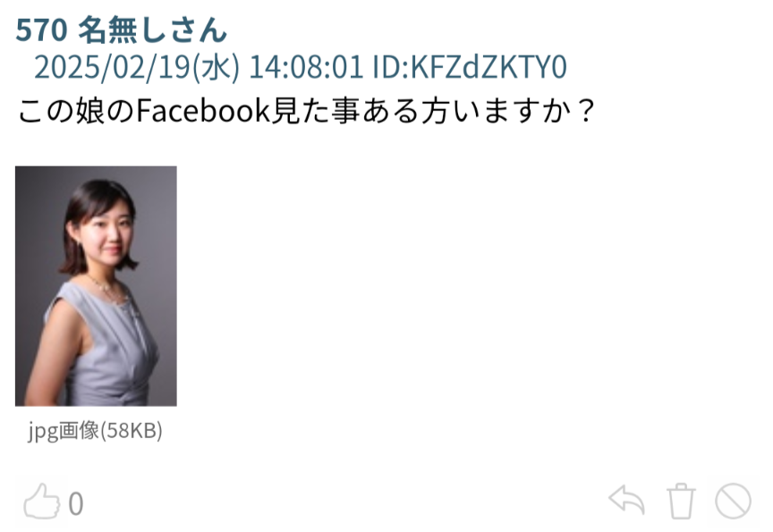
Task: Like post 570 with thumbs-up icon
Action: tap(42, 502)
